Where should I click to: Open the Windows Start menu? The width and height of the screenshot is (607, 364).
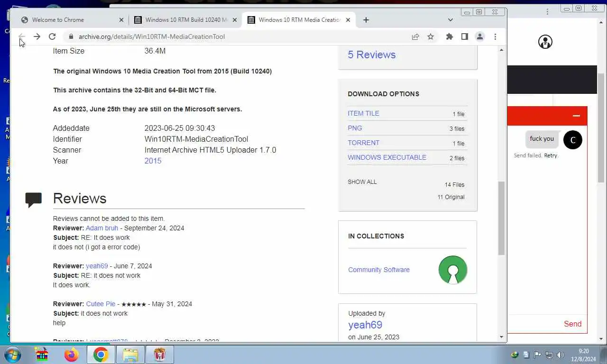click(x=12, y=355)
